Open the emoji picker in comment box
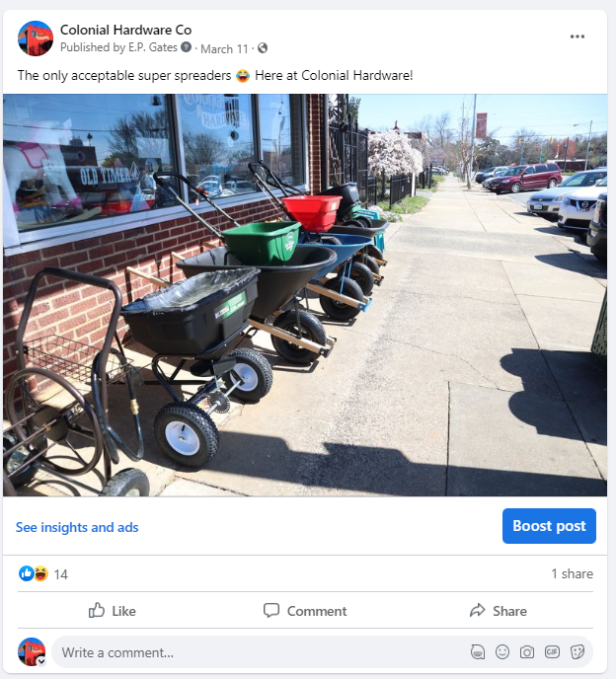 tap(502, 651)
